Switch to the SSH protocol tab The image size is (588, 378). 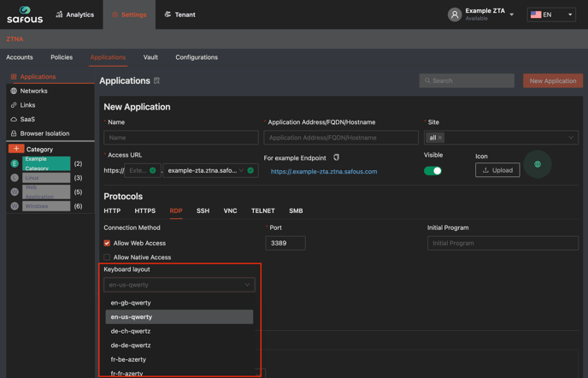203,210
